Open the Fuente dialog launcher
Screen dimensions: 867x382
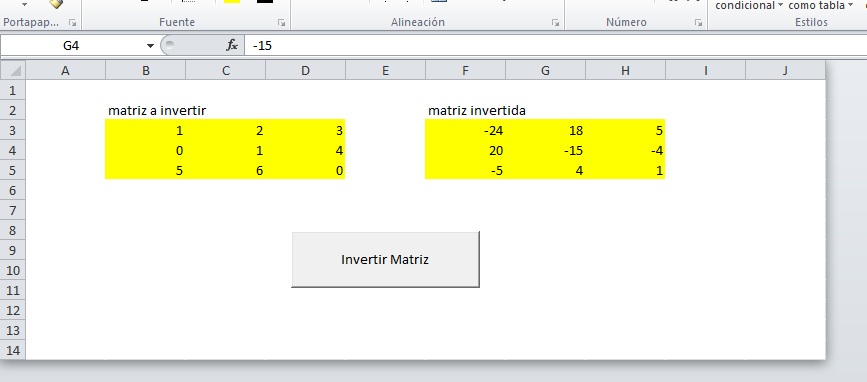[281, 23]
